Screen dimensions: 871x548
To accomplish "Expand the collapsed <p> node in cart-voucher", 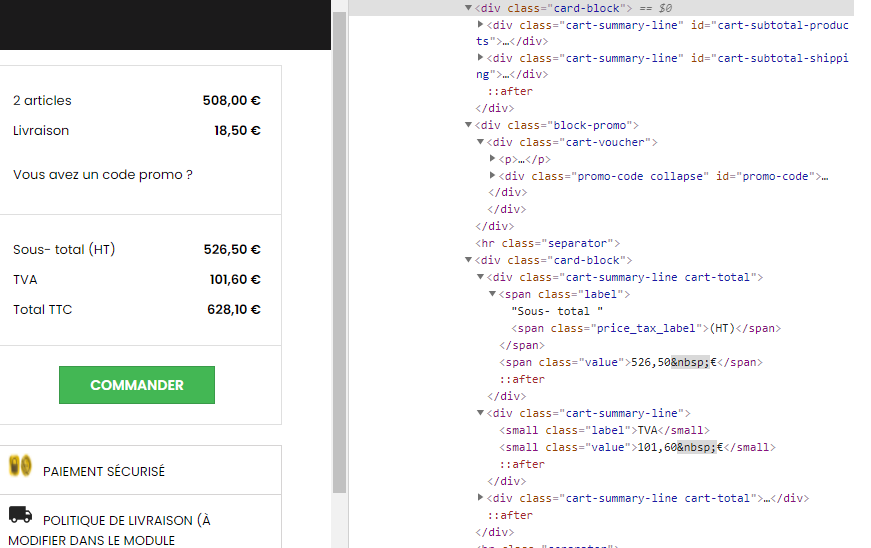I will pyautogui.click(x=493, y=159).
